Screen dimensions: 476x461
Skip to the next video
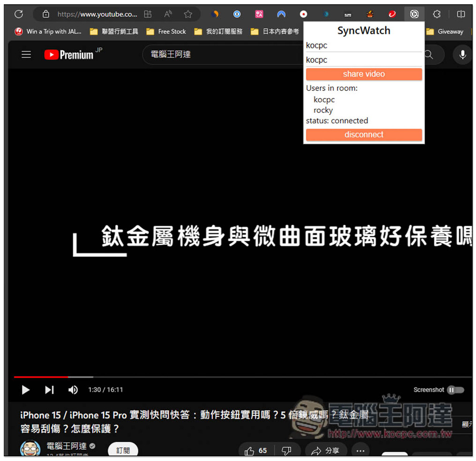(49, 390)
